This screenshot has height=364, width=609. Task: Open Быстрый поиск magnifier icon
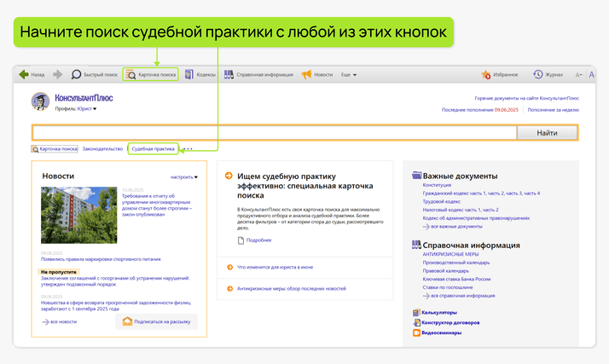pyautogui.click(x=76, y=74)
